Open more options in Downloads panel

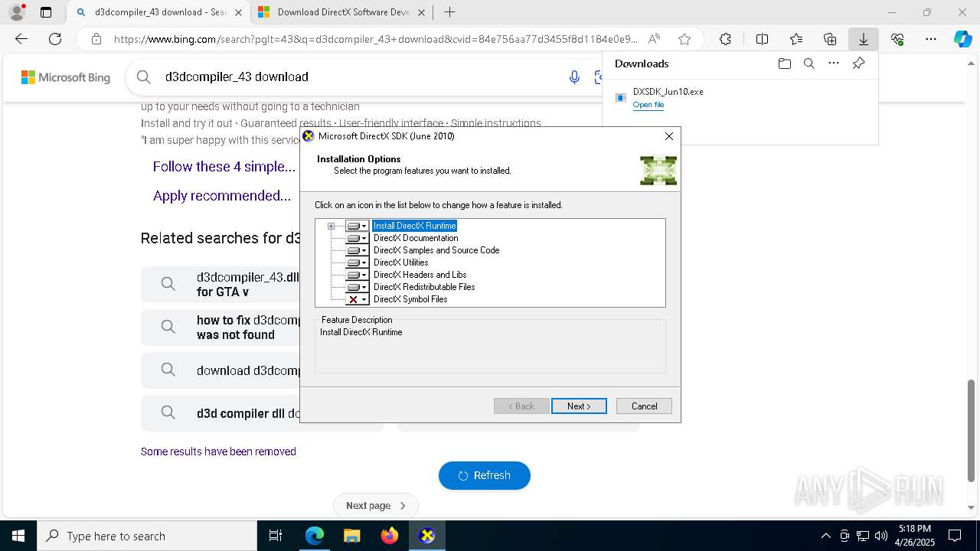click(x=834, y=64)
